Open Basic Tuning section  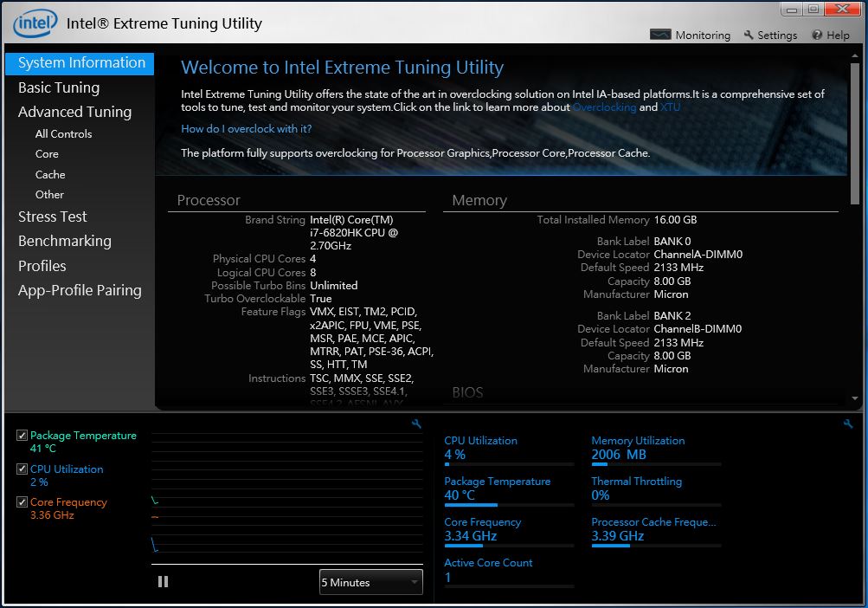(x=59, y=87)
